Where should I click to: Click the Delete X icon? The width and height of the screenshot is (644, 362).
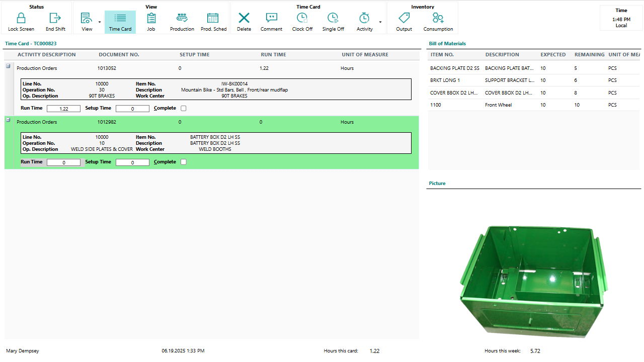click(x=244, y=19)
